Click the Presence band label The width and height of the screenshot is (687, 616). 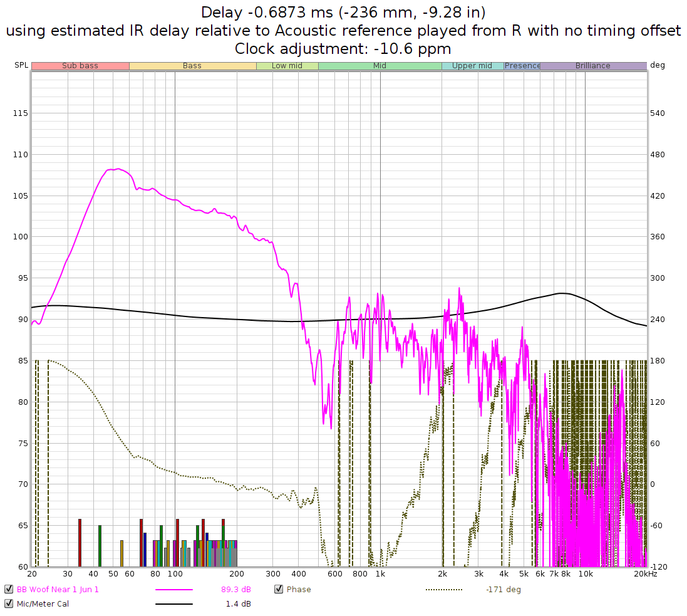pos(522,66)
